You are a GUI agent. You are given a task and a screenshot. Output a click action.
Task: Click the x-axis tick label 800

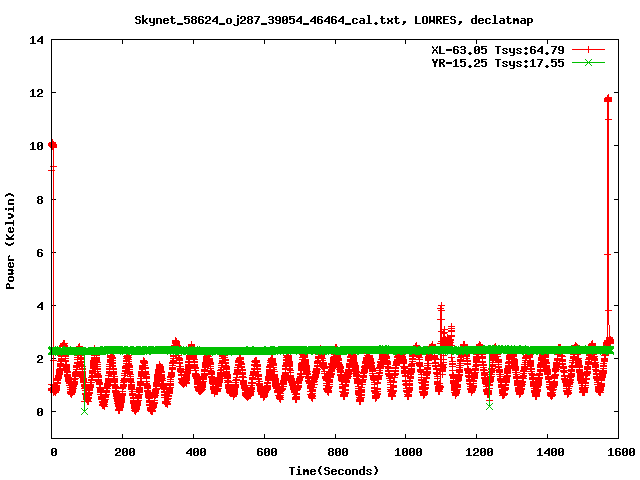pyautogui.click(x=338, y=452)
